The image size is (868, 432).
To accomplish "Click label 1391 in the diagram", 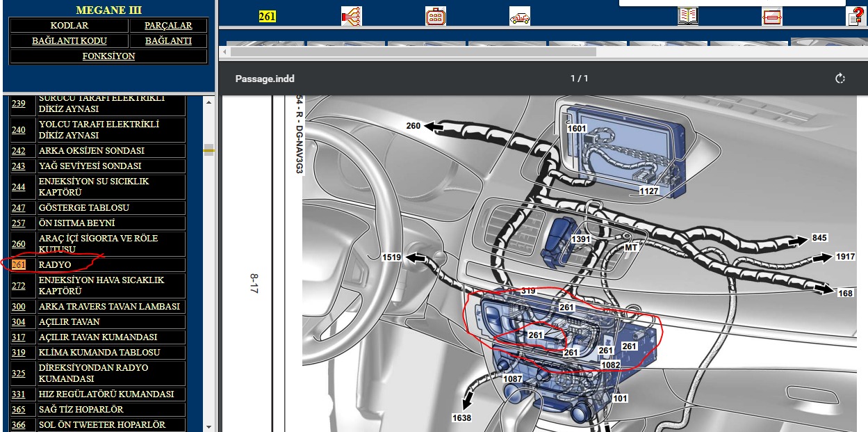I will [581, 239].
